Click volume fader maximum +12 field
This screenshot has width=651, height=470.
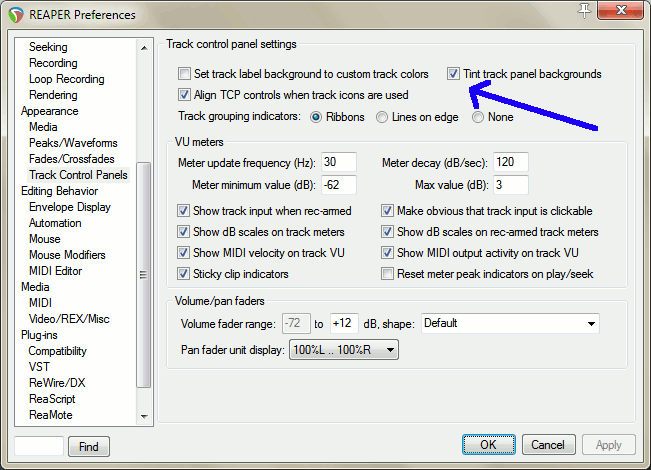[344, 323]
